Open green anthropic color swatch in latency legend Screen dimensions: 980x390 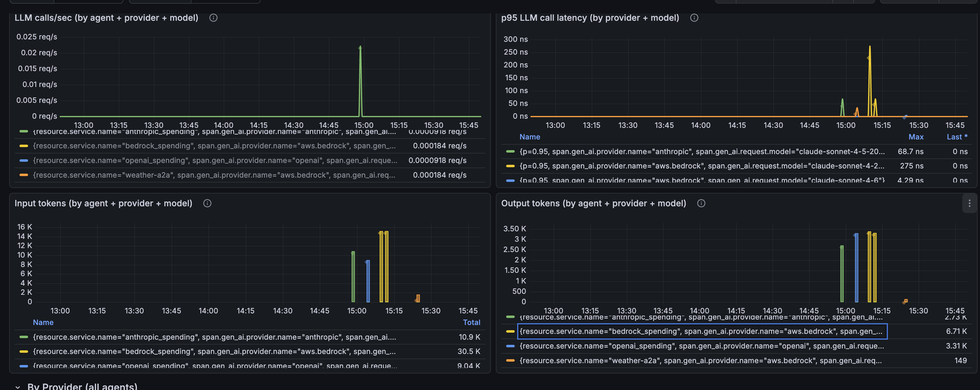pyautogui.click(x=510, y=152)
